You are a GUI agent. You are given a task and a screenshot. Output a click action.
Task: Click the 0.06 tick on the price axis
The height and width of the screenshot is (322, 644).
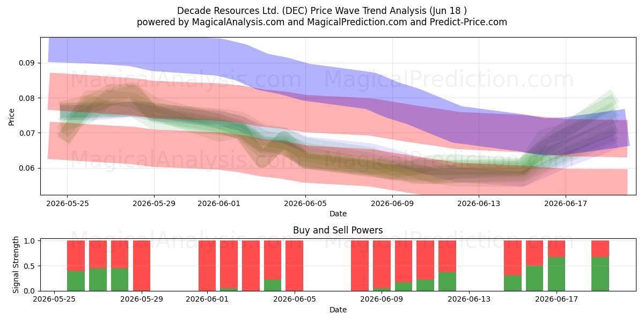(x=27, y=168)
